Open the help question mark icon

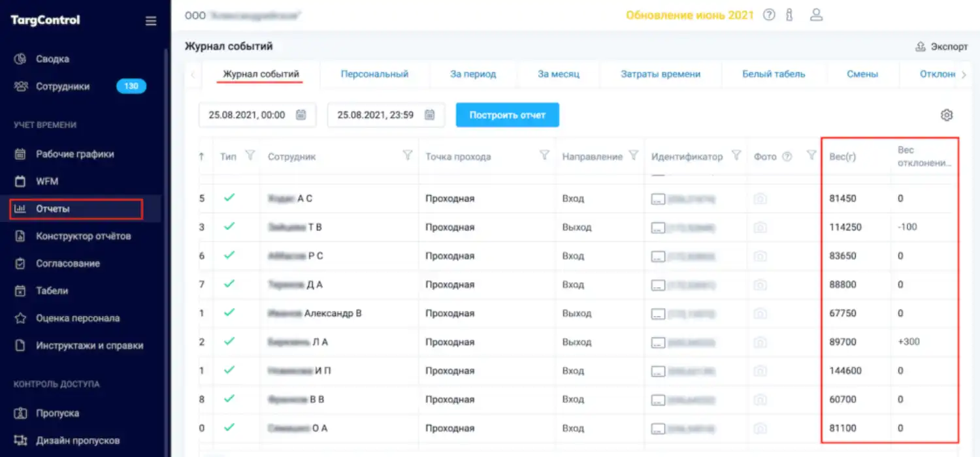[769, 14]
